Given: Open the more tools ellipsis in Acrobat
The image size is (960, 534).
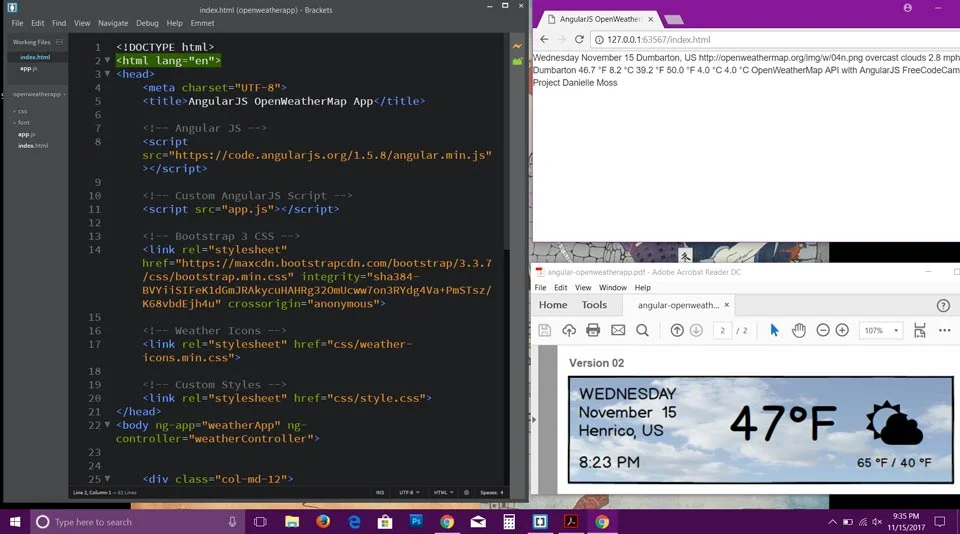Looking at the screenshot, I should tap(945, 330).
